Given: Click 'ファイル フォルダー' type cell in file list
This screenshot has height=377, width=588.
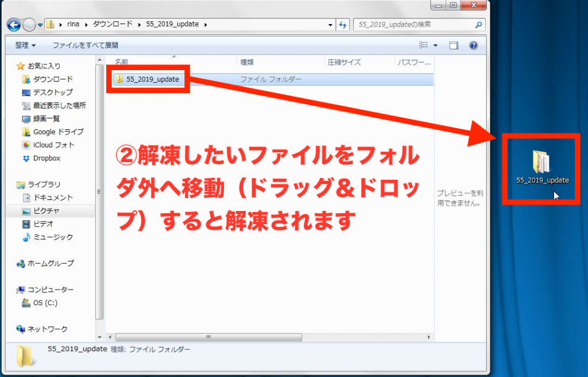Looking at the screenshot, I should [x=270, y=79].
